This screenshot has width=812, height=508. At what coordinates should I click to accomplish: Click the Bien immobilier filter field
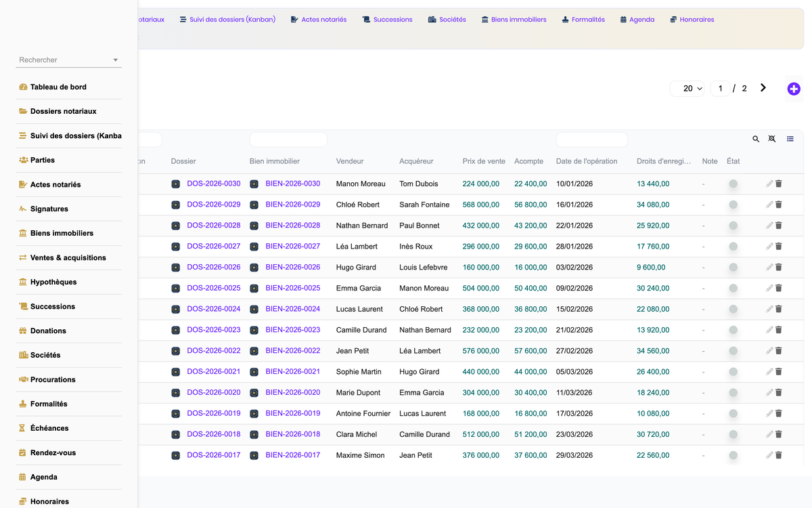(x=288, y=140)
